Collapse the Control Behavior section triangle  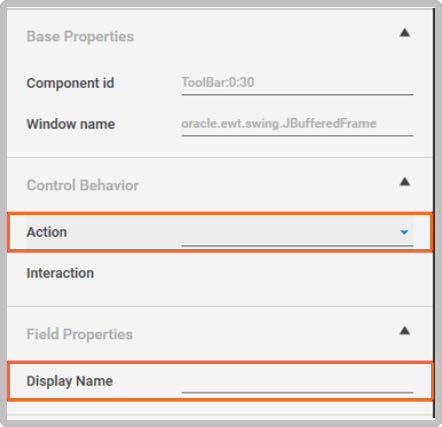point(405,182)
